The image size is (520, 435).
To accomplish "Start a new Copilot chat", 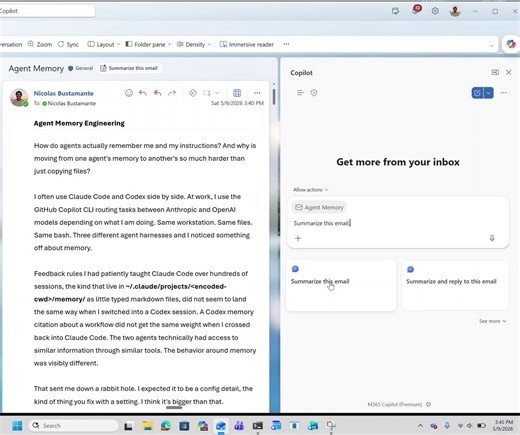I will (x=477, y=93).
